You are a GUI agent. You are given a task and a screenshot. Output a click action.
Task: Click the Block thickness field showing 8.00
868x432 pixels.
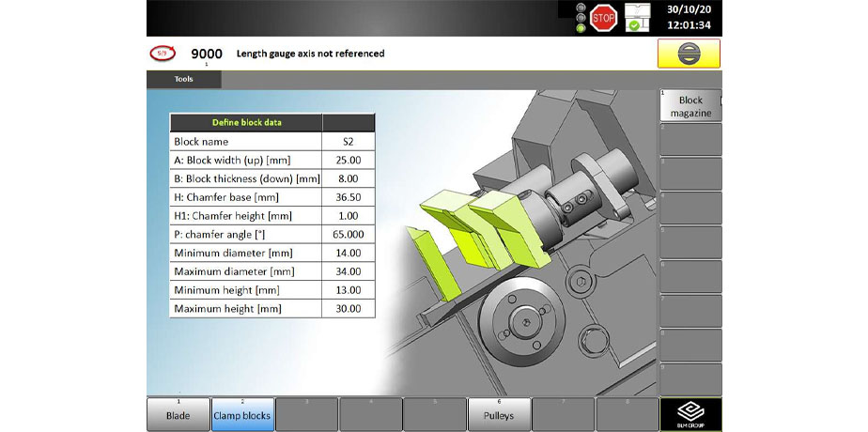[x=348, y=178]
